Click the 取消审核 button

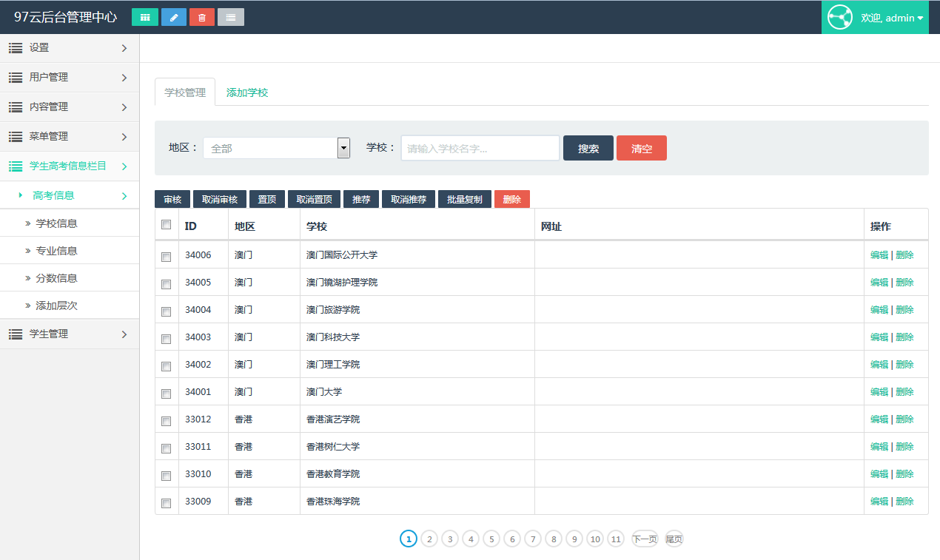[220, 199]
